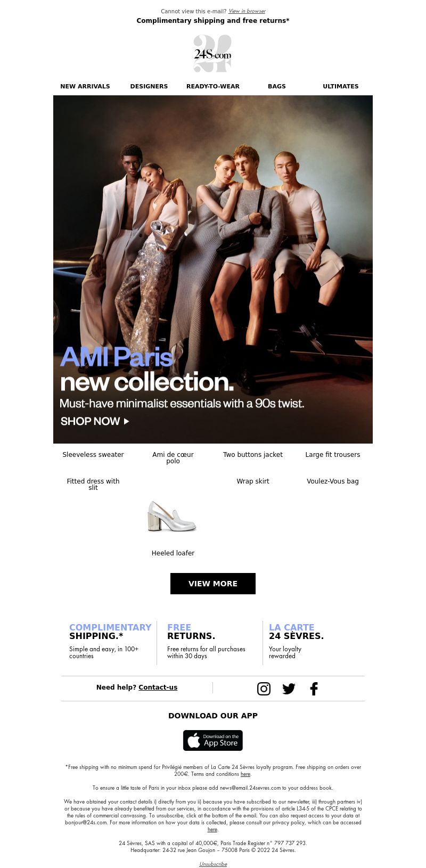This screenshot has width=426, height=868.
Task: Click Terms and conditions here link
Action: (x=245, y=774)
